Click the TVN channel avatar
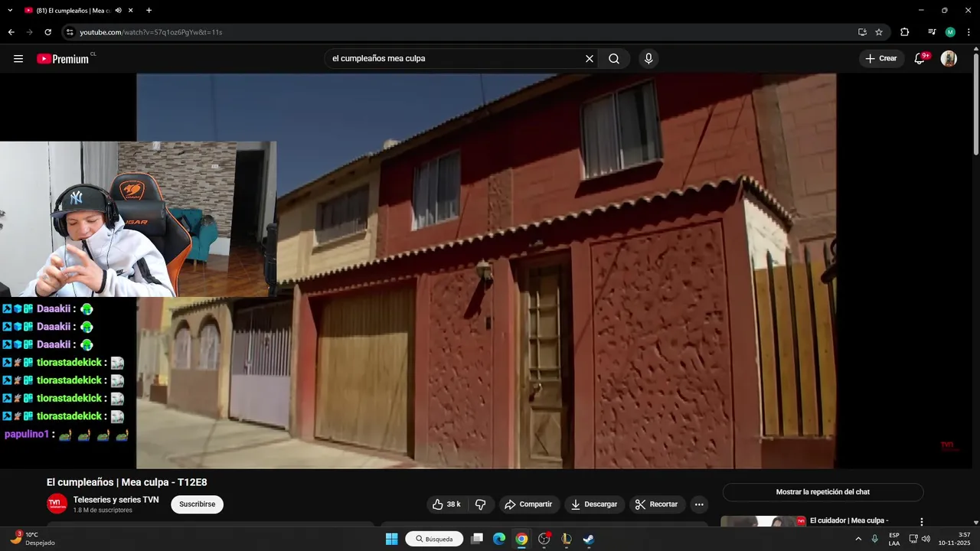This screenshot has height=551, width=980. tap(57, 504)
